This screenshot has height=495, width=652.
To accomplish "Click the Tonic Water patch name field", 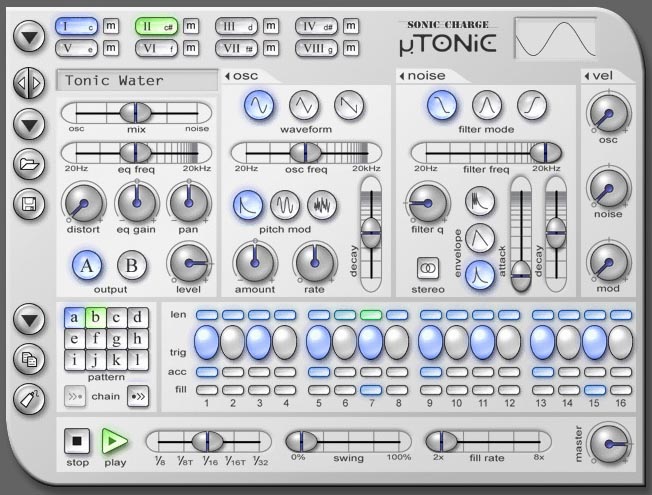I will pos(137,80).
